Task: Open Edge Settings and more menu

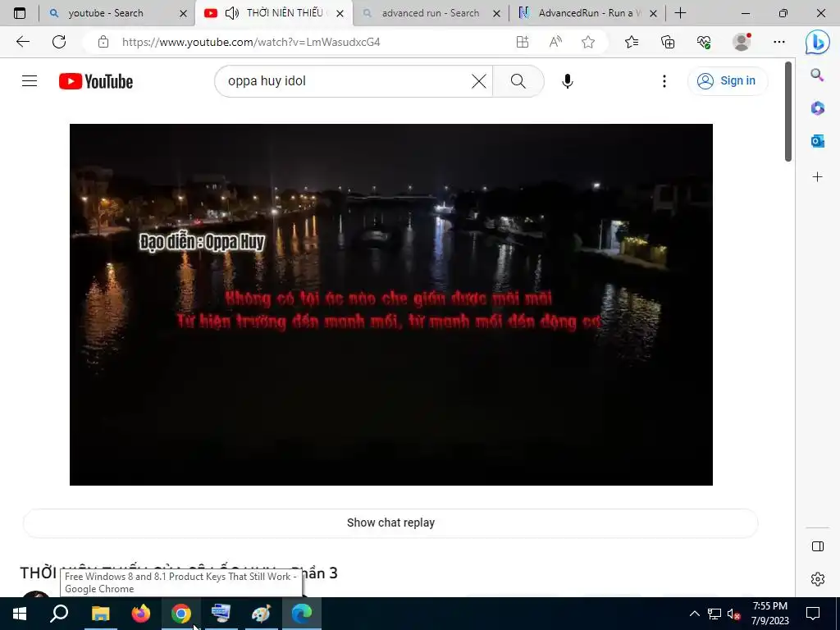Action: tap(779, 42)
